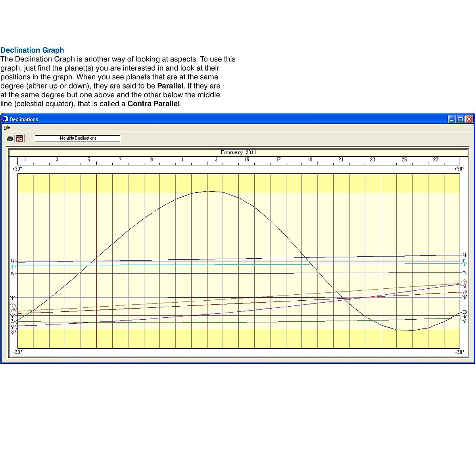Viewport: 476px width, 476px height.
Task: Select the Neptune glyph on the left axis
Action: click(x=12, y=297)
